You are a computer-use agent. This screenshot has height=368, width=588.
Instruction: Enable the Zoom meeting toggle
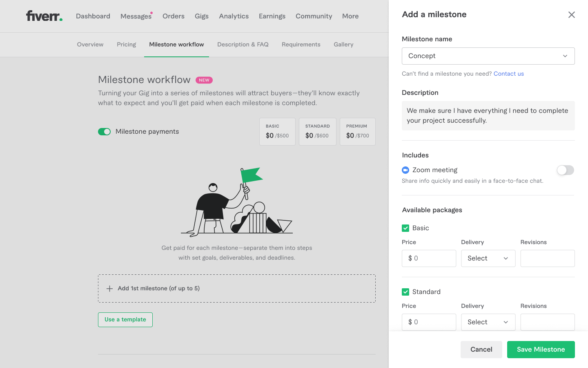[565, 170]
